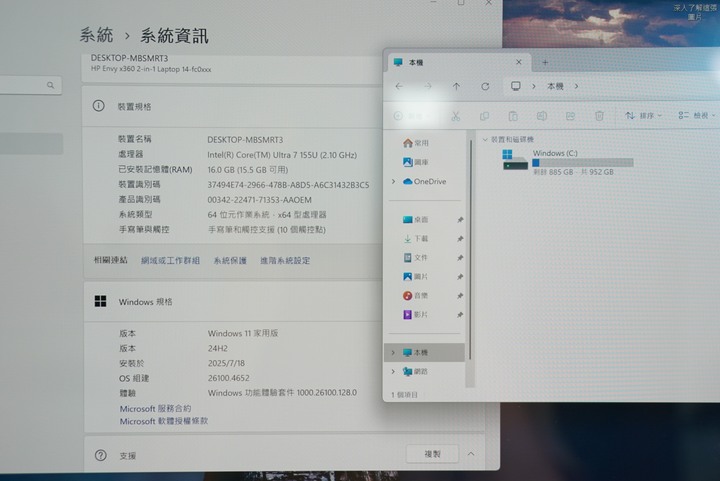The image size is (720, 481).
Task: Click the Copy icon in Explorer toolbar
Action: (x=484, y=116)
